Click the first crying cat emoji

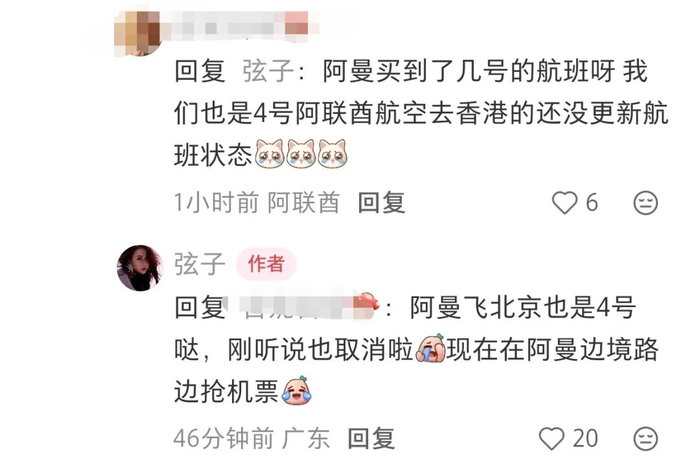tap(270, 154)
